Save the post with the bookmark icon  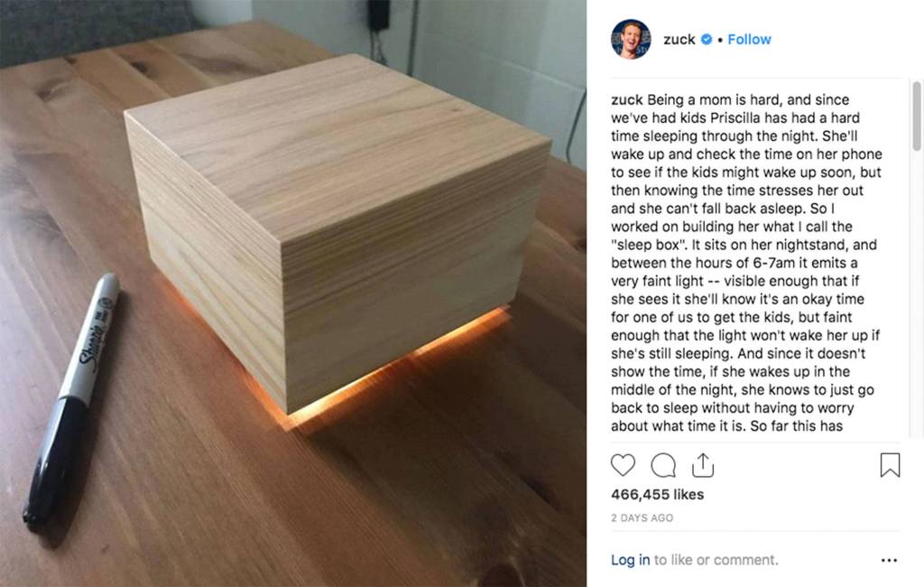(x=890, y=465)
